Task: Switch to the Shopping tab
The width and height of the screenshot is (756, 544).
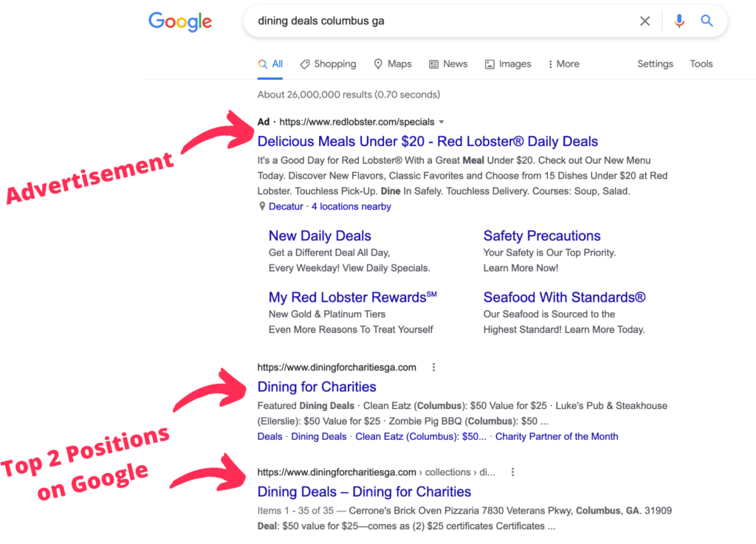Action: click(x=328, y=64)
